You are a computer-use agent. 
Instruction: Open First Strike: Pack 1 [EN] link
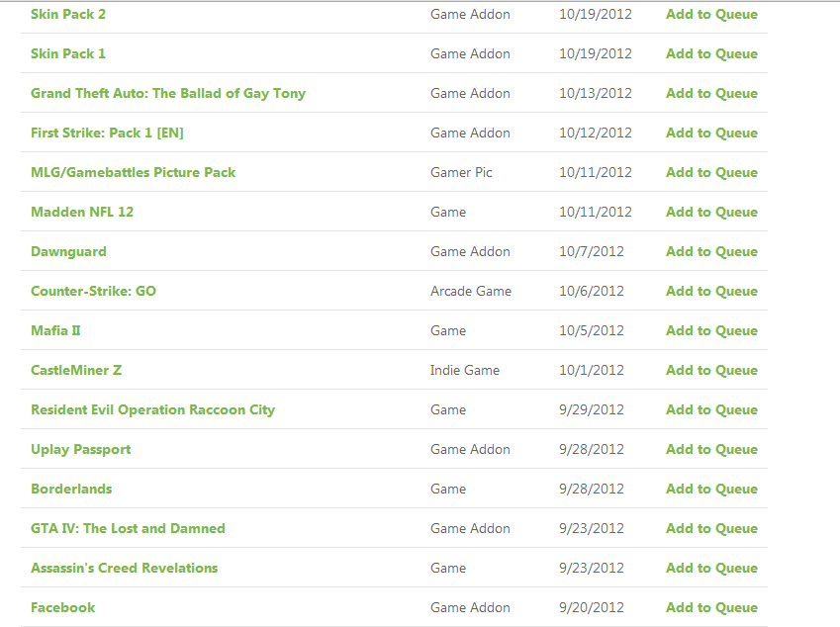click(107, 133)
